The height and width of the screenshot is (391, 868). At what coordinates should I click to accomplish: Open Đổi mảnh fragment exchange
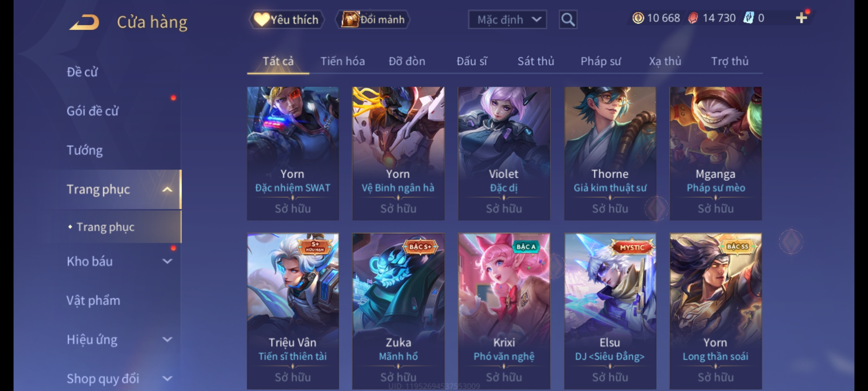pos(373,20)
